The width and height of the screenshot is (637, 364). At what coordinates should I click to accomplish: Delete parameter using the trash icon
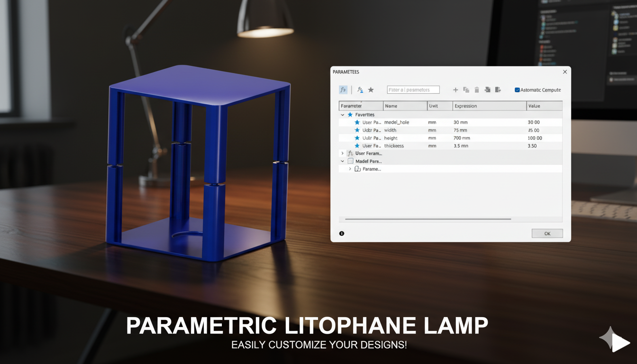pos(477,90)
